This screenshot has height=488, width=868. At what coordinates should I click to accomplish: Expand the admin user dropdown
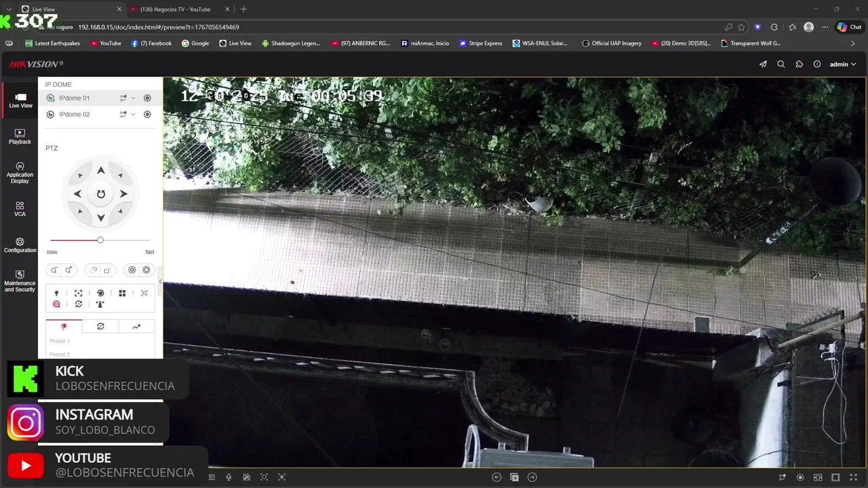coord(843,64)
